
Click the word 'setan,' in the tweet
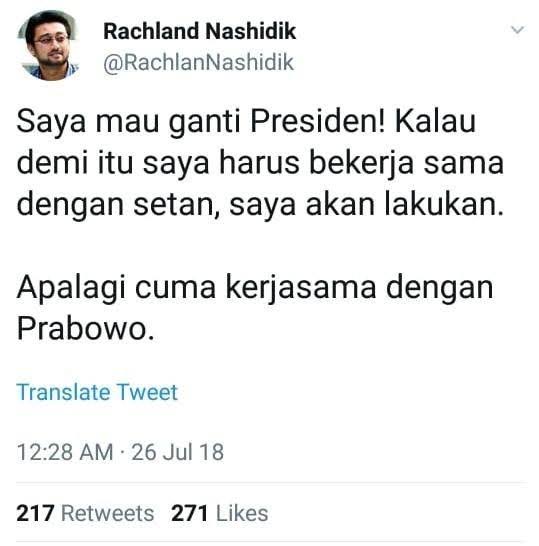point(177,205)
